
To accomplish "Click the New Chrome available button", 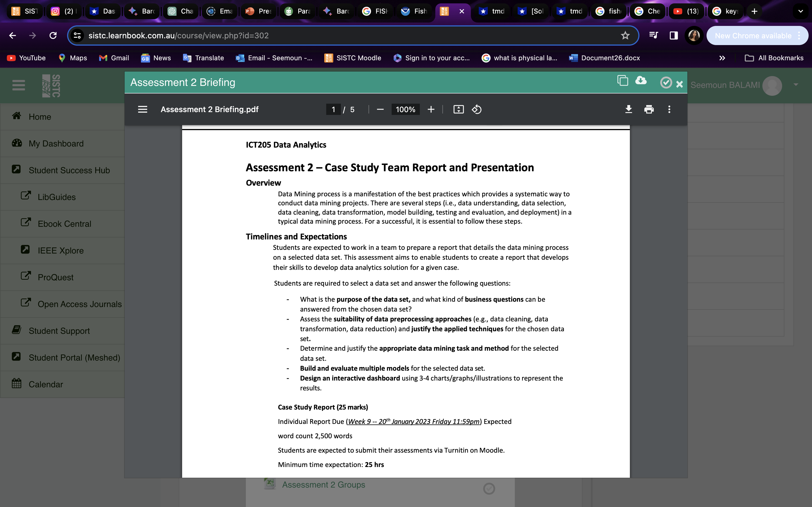I will (x=753, y=35).
